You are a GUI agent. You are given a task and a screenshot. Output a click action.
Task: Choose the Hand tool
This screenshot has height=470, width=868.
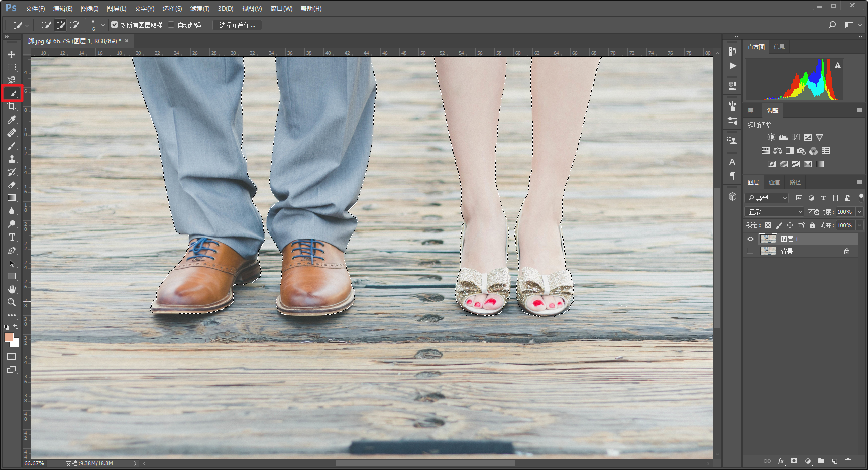tap(11, 289)
